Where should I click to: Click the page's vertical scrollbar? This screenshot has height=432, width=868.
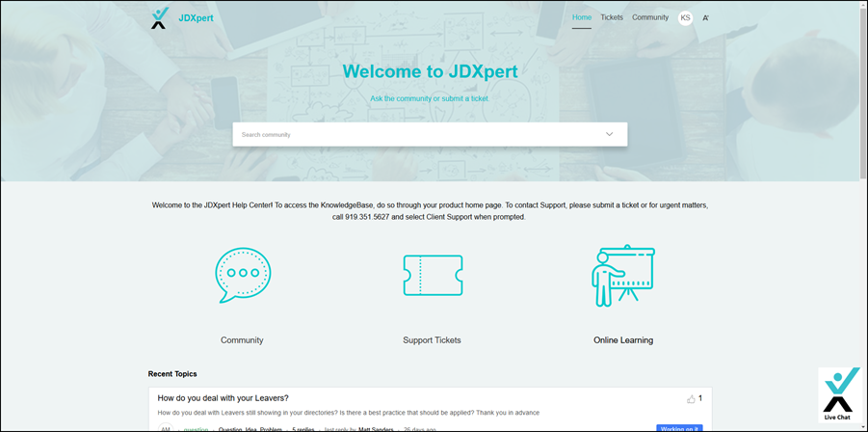click(862, 193)
